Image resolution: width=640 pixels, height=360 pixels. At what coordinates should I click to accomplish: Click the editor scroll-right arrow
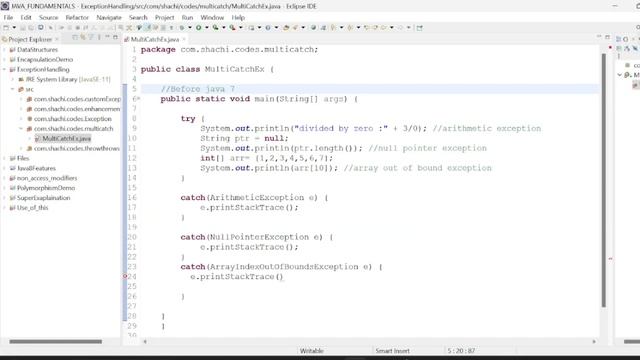[594, 342]
